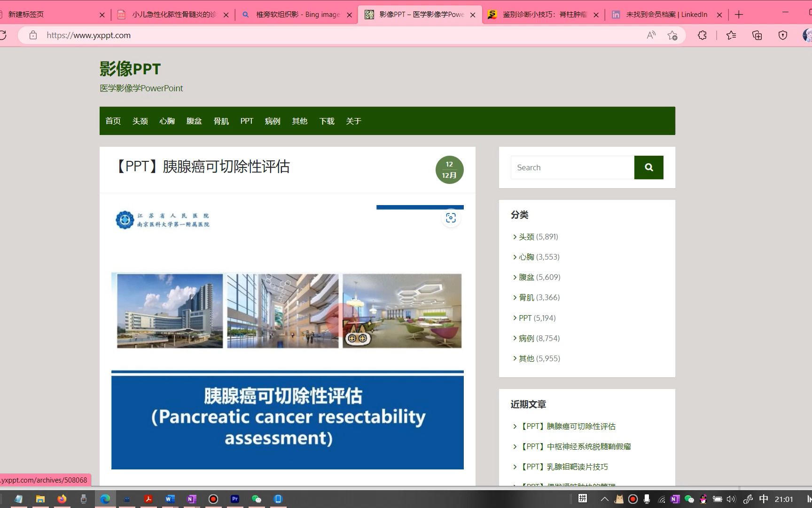Open 骨肌 in the navigation bar
Screen dimensions: 812x508
click(221, 121)
